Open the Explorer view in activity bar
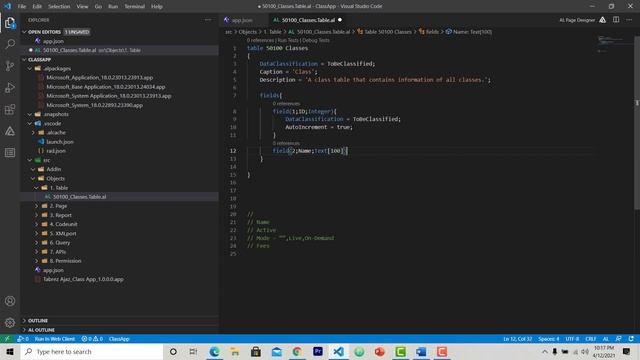640x360 pixels. [10, 22]
